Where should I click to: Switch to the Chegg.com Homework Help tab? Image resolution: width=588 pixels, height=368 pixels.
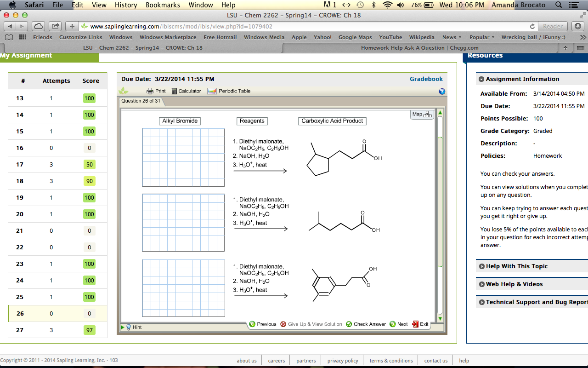point(419,48)
